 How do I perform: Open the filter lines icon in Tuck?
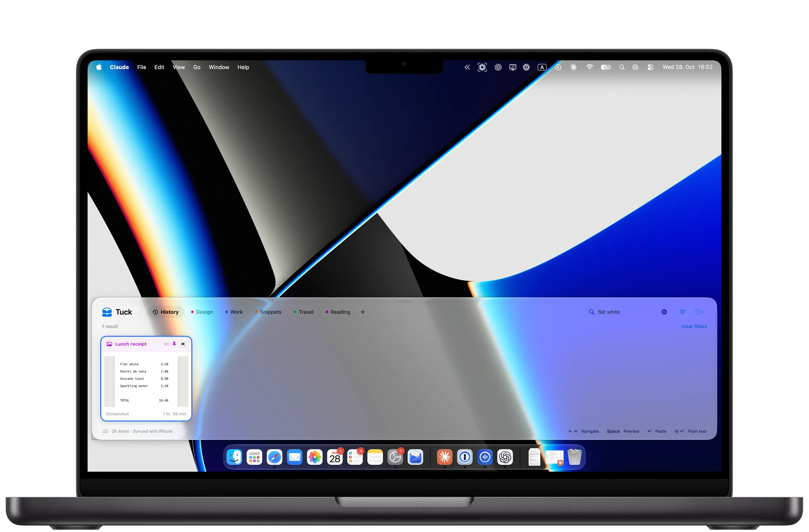click(x=683, y=312)
